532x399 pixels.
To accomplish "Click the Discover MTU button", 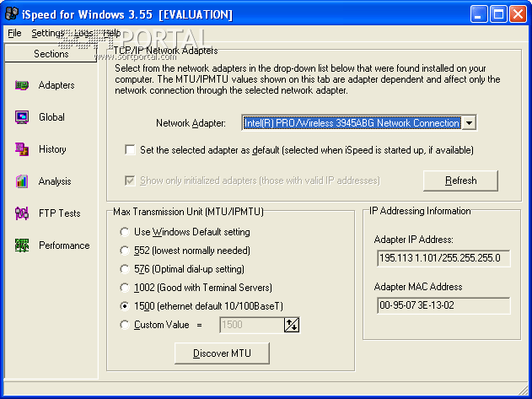I will 222,353.
